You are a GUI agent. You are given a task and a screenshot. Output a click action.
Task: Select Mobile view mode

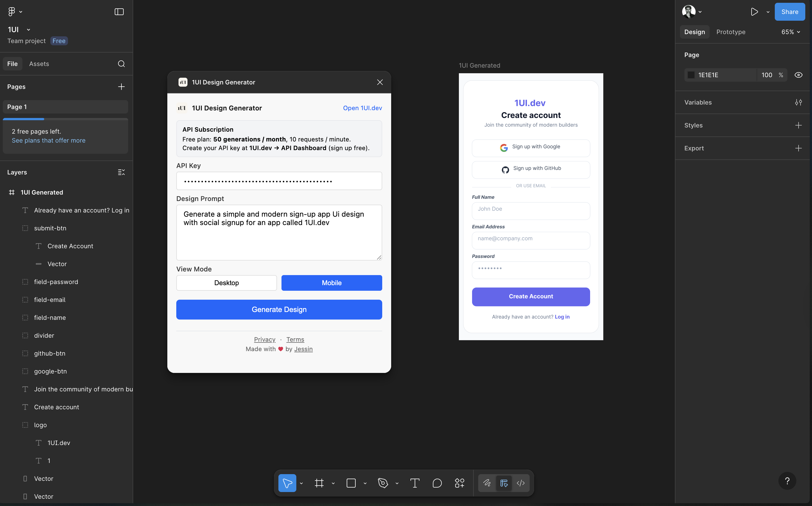[x=332, y=283]
